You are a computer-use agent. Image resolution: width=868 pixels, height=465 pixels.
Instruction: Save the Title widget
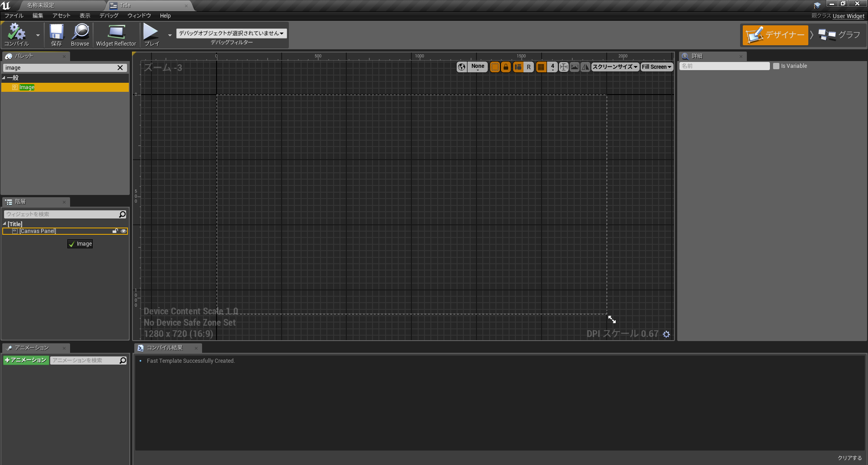(x=56, y=34)
